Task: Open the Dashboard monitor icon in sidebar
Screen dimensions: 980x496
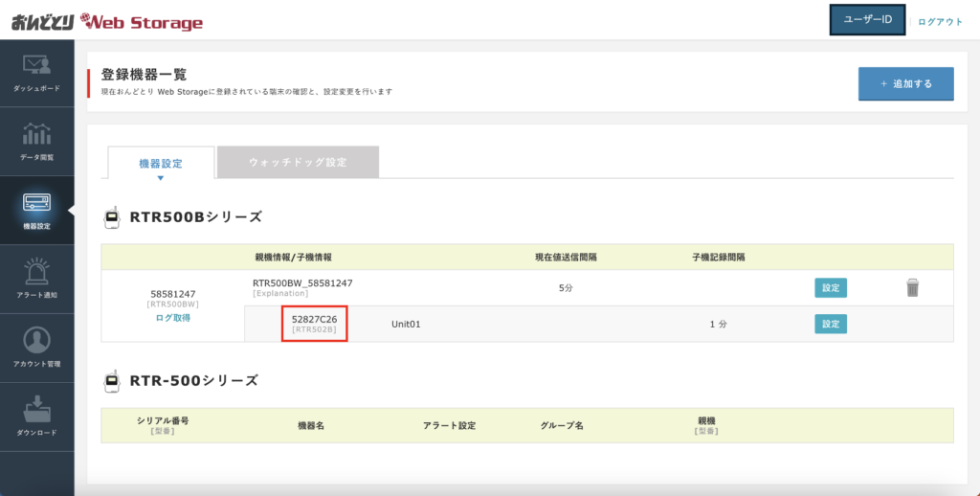Action: tap(36, 66)
